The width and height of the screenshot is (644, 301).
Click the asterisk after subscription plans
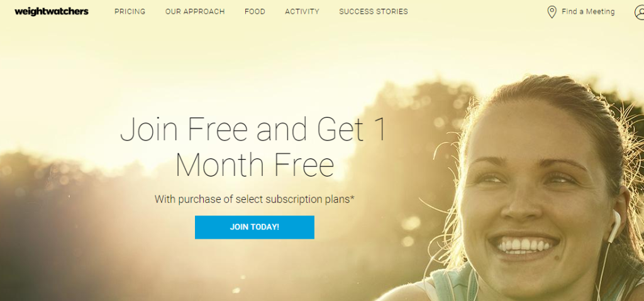coord(352,199)
